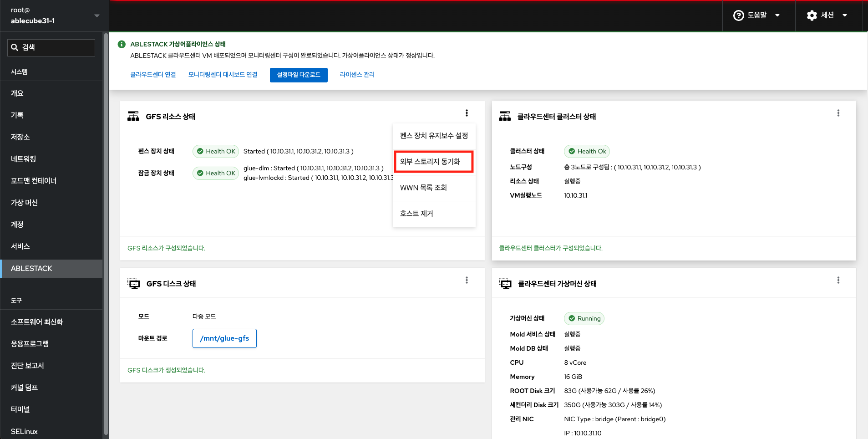Image resolution: width=868 pixels, height=439 pixels.
Task: Expand the 도움말 dropdown arrow
Action: tap(777, 15)
